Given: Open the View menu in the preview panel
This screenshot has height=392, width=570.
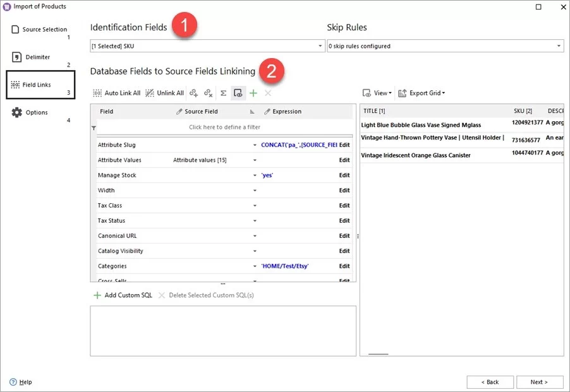Looking at the screenshot, I should (379, 93).
